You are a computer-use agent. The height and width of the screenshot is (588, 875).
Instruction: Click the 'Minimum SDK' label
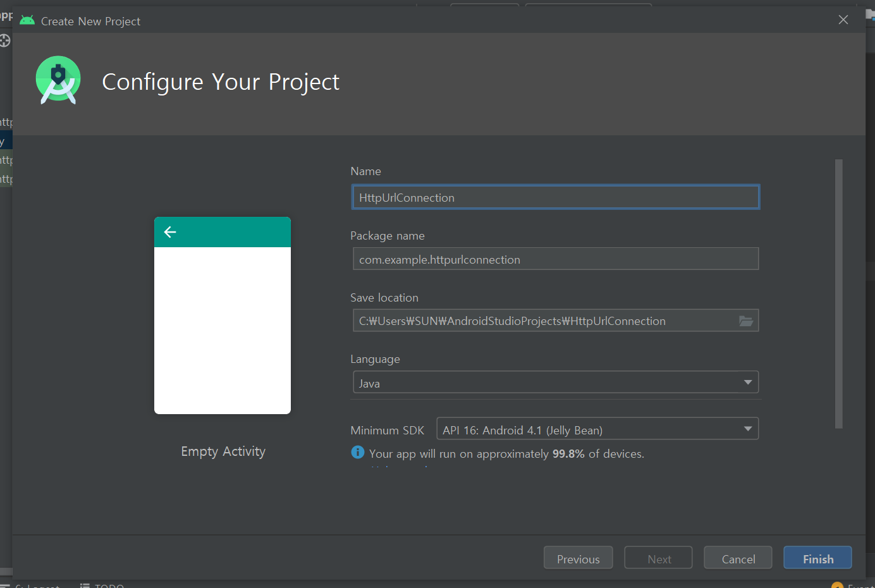pos(388,431)
